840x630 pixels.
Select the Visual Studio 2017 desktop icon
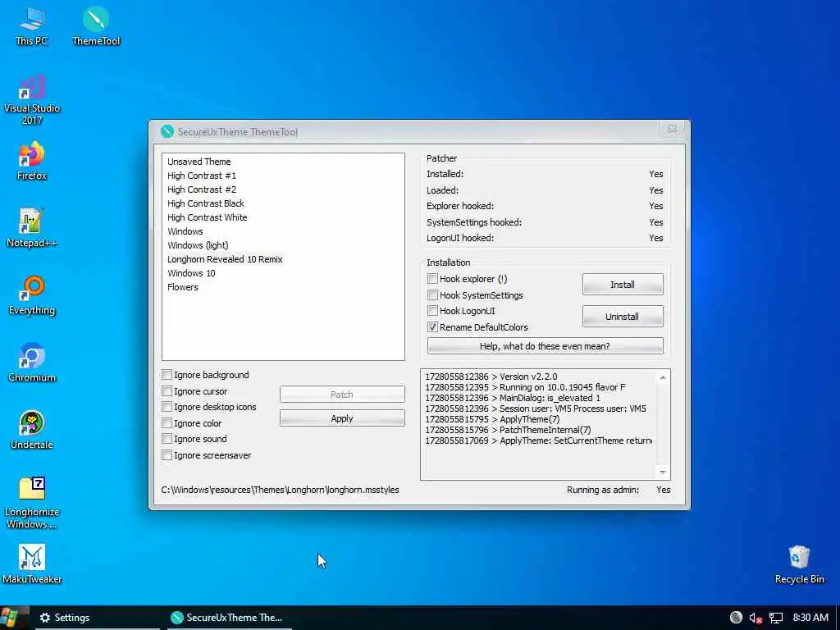click(x=32, y=100)
